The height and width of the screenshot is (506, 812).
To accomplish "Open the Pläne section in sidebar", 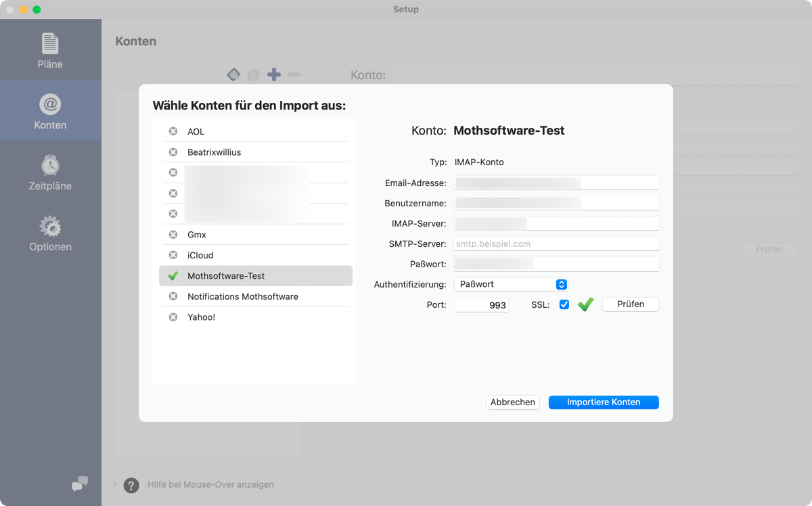I will (x=50, y=51).
